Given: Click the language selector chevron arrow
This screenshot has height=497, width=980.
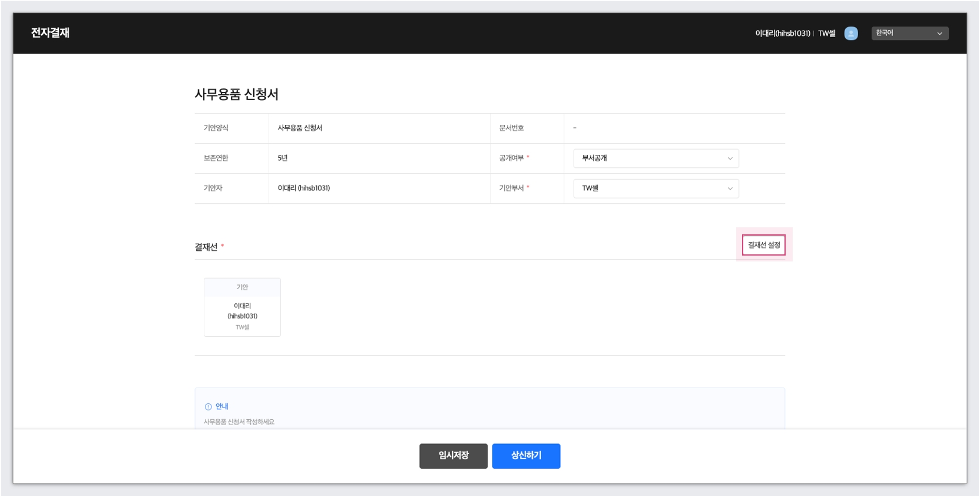Looking at the screenshot, I should (939, 34).
